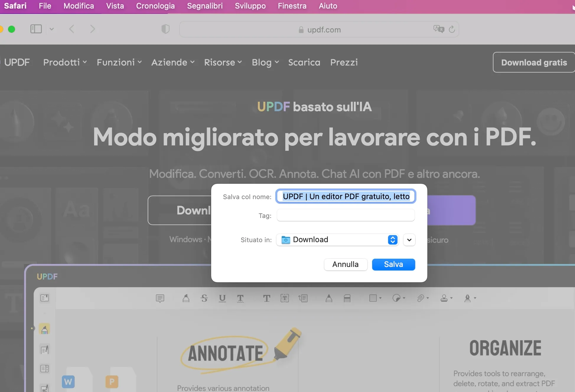This screenshot has width=575, height=392.
Task: Select the pencil drawing tool icon
Action: (329, 298)
